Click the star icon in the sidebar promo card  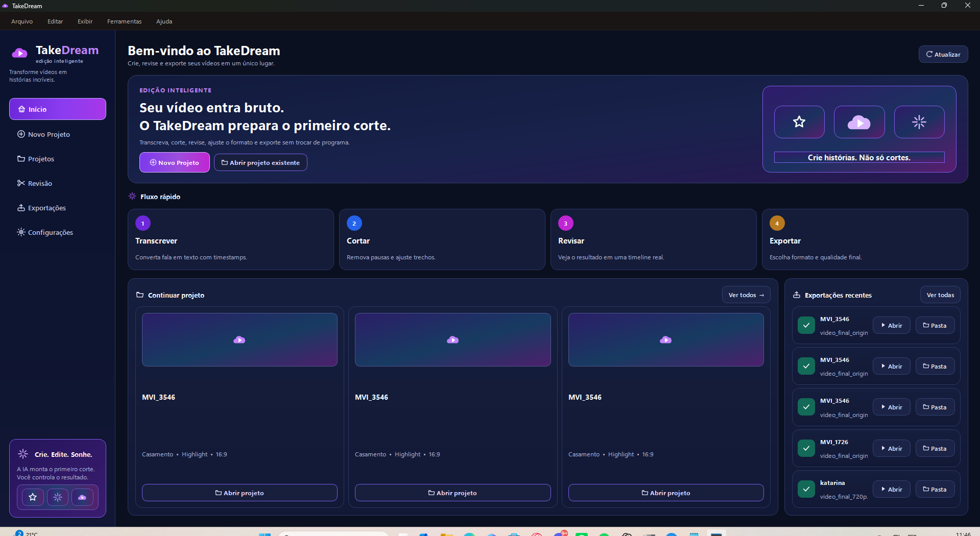pos(33,497)
